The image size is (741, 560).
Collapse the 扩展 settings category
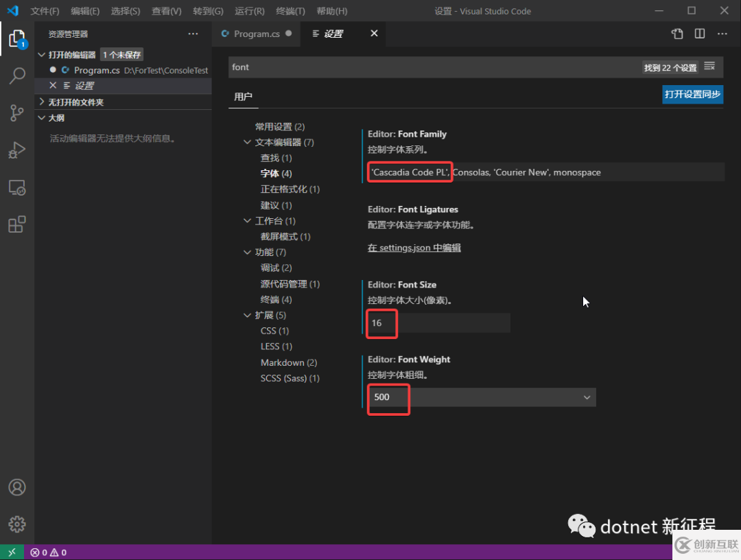pos(248,315)
